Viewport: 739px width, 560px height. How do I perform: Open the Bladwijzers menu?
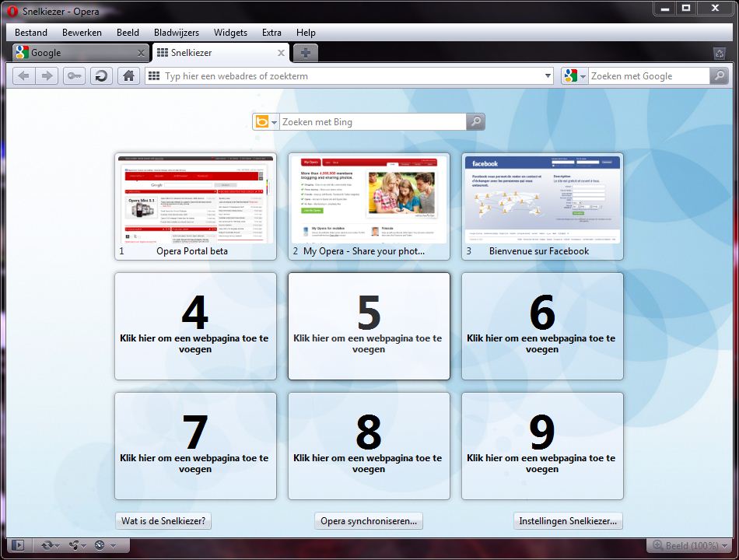click(x=177, y=33)
